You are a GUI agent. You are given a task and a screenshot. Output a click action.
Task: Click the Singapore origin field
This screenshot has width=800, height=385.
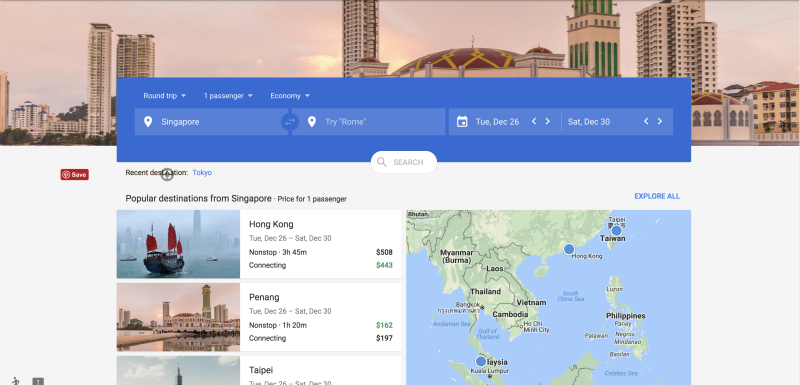pos(210,122)
